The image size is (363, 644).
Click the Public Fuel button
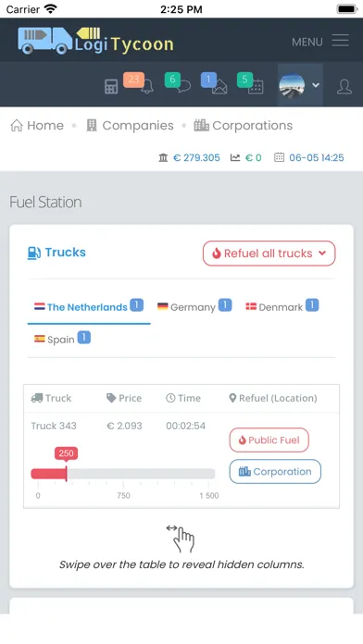click(269, 440)
